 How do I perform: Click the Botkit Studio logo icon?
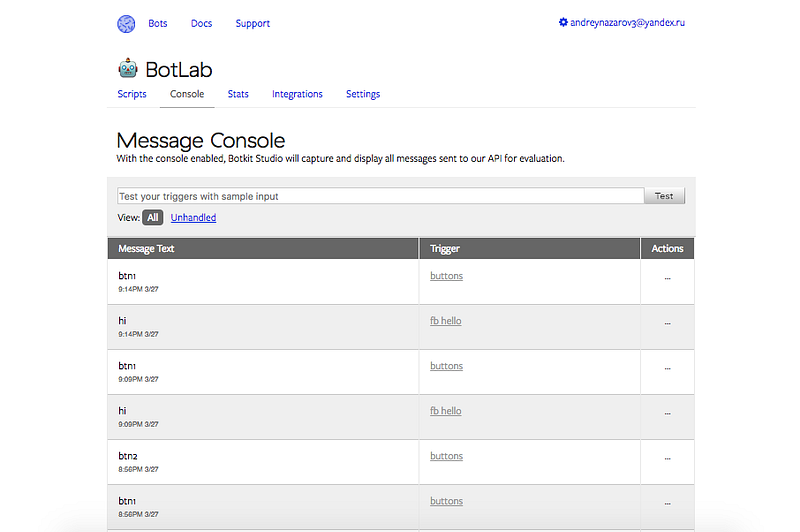(x=126, y=24)
